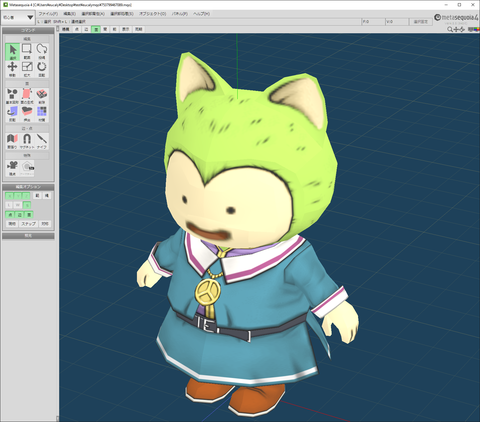480x422 pixels.
Task: Click the 現物 current-object button
Action: click(12, 224)
